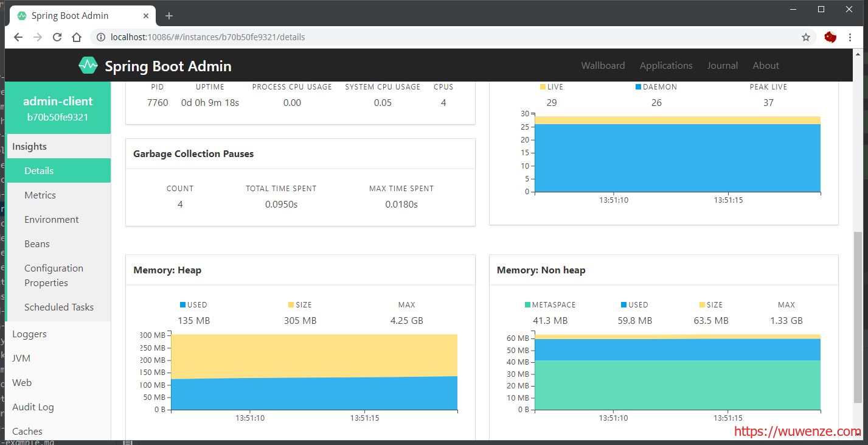This screenshot has height=445, width=868.
Task: Click the non-heap SIZE yellow legend swatch
Action: [703, 304]
